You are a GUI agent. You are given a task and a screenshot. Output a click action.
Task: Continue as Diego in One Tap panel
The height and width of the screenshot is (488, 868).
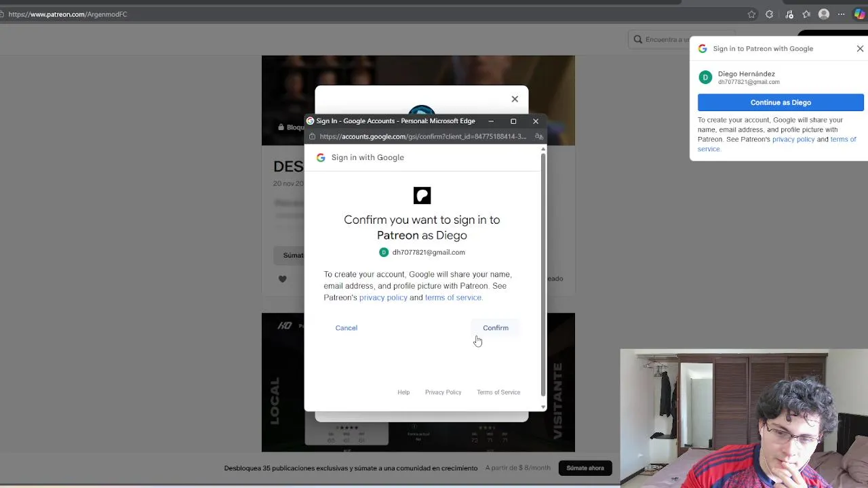(x=781, y=102)
